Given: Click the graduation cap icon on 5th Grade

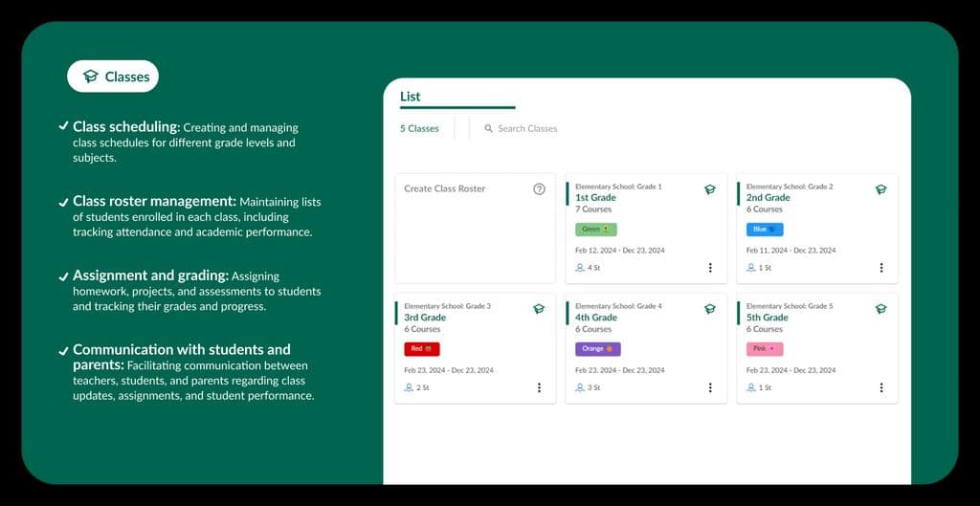Looking at the screenshot, I should pos(880,309).
